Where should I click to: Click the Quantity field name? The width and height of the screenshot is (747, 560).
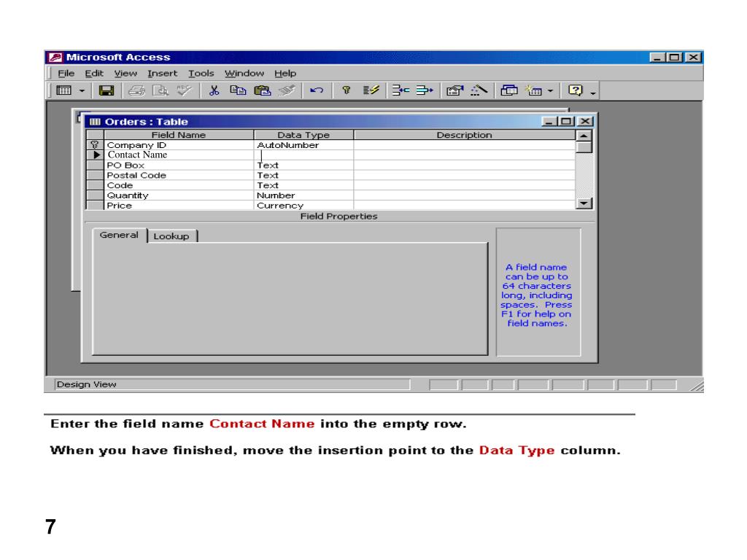(x=128, y=195)
